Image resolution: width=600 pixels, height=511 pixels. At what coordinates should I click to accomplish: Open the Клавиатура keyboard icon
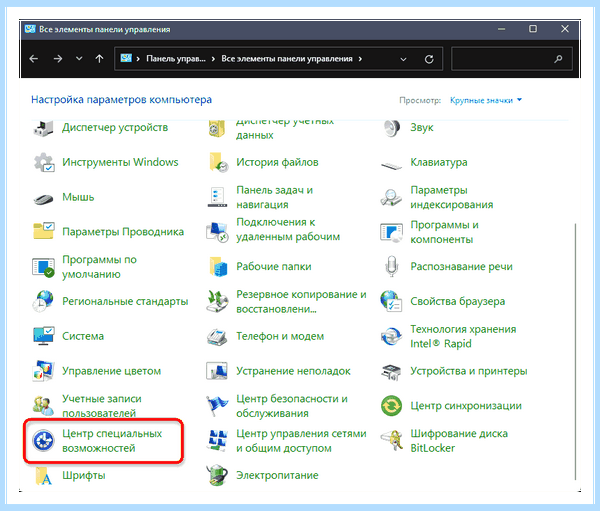[391, 165]
